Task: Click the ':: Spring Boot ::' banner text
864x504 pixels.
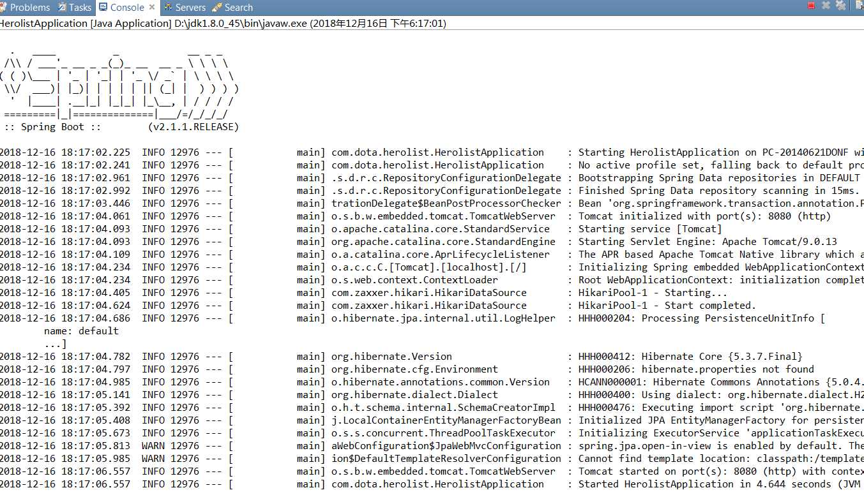Action: tap(53, 127)
